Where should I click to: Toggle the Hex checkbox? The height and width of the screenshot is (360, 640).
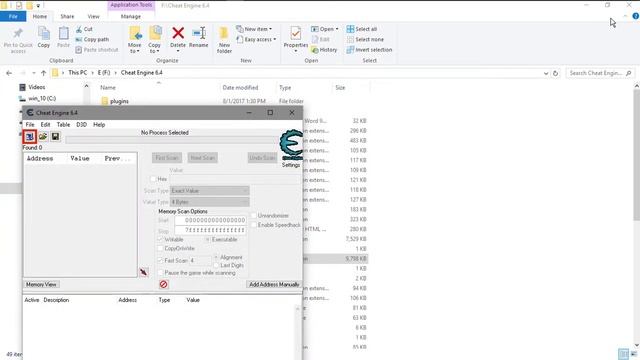tap(153, 179)
